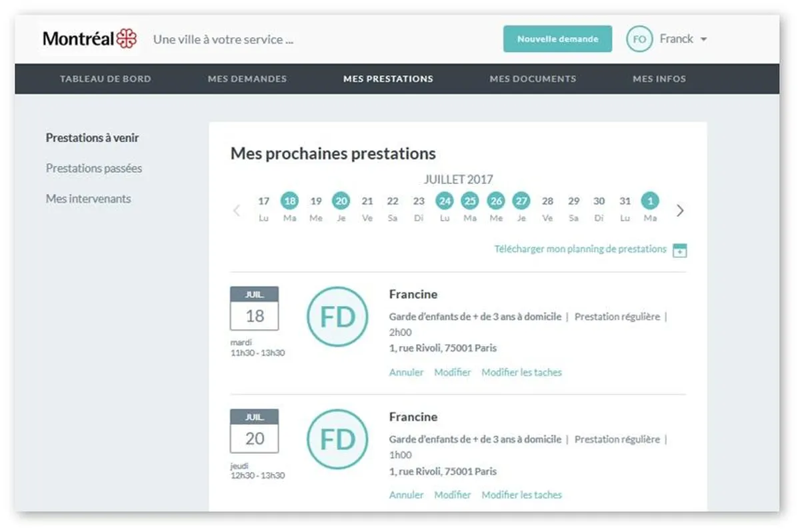
Task: Click the calendar download icon
Action: click(679, 251)
